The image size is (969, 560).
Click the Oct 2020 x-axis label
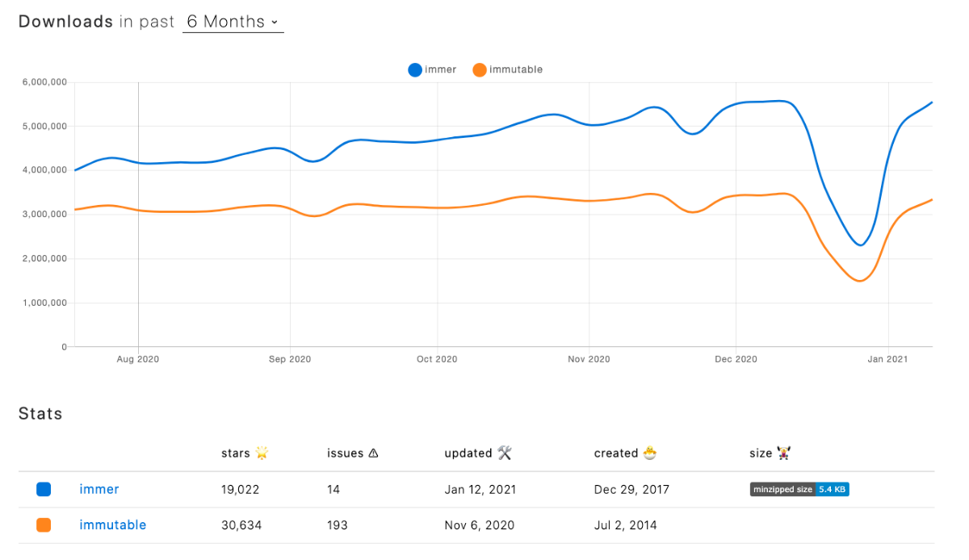click(x=437, y=359)
